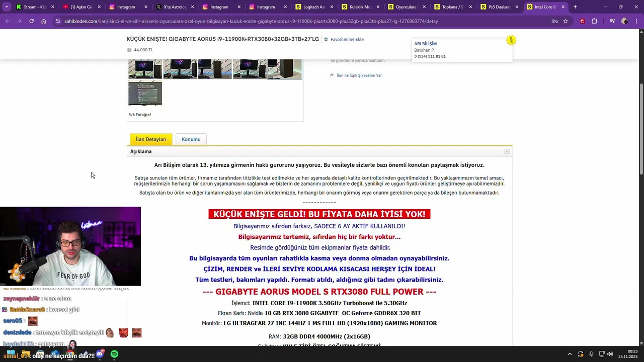Viewport: 644px width, 362px height.
Task: Open the volume tray icon
Action: click(610, 354)
